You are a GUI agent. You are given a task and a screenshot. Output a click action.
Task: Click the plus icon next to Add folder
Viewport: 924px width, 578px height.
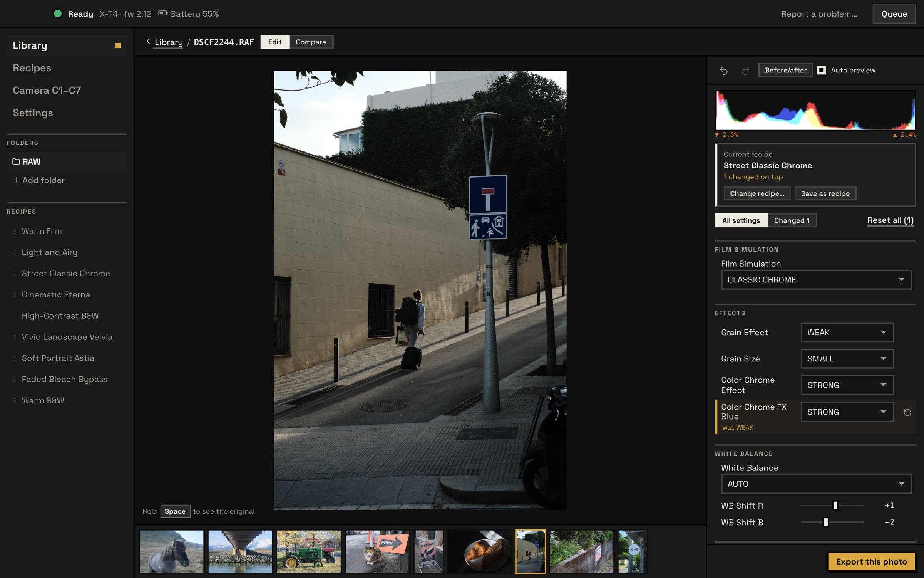point(16,180)
